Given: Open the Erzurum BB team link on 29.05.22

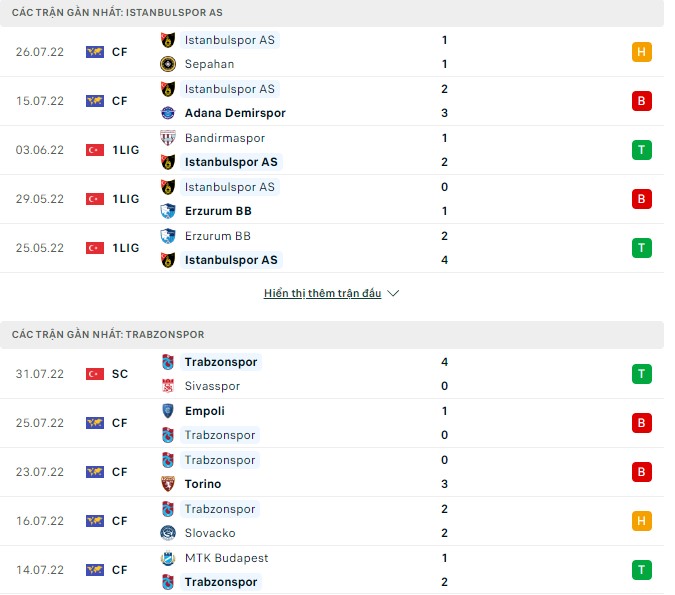Looking at the screenshot, I should pos(218,211).
